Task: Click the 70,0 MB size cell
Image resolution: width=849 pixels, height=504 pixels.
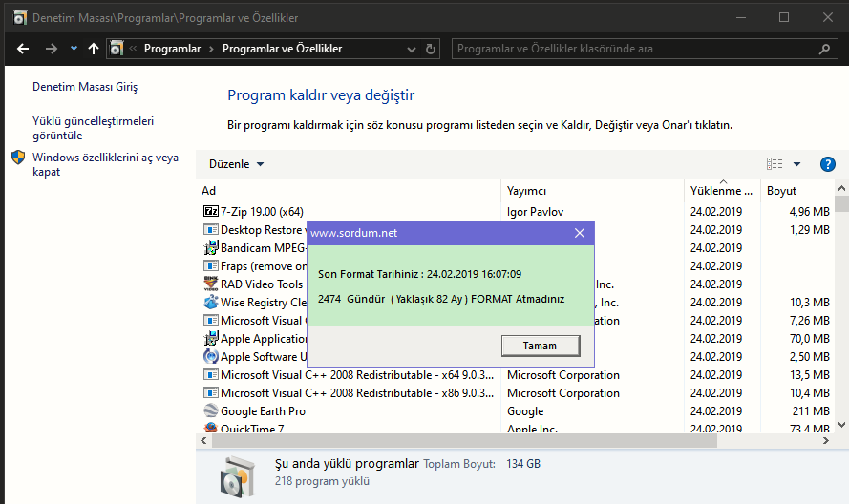Action: coord(810,338)
